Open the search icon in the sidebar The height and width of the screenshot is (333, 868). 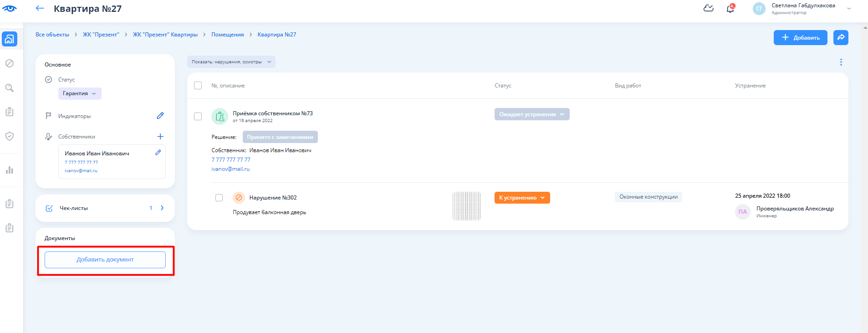pos(9,87)
